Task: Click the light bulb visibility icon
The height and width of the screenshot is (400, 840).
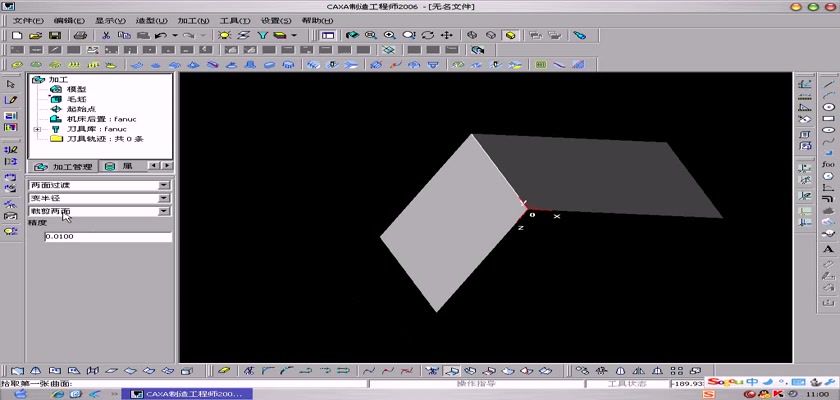Action: coord(224,35)
